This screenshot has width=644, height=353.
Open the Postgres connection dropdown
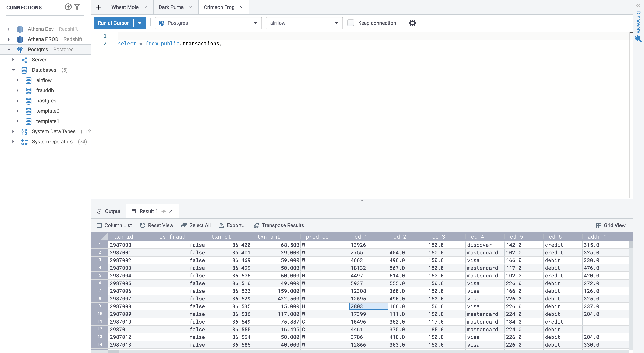[x=208, y=23]
